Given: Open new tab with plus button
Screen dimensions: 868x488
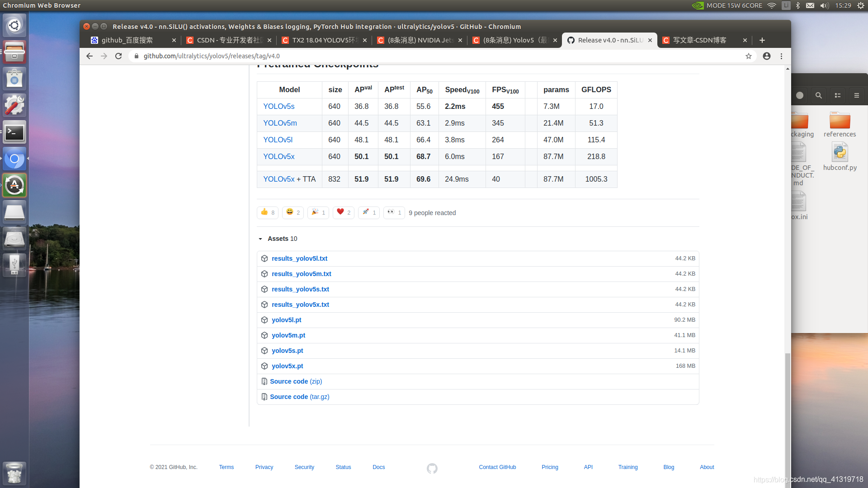Looking at the screenshot, I should click(x=762, y=40).
